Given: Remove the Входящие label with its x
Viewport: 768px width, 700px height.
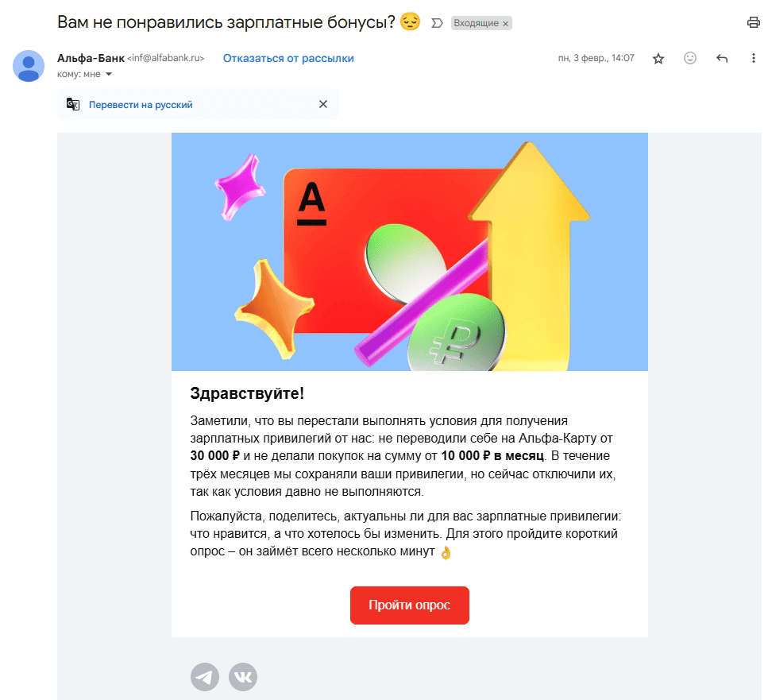Looking at the screenshot, I should click(x=505, y=24).
